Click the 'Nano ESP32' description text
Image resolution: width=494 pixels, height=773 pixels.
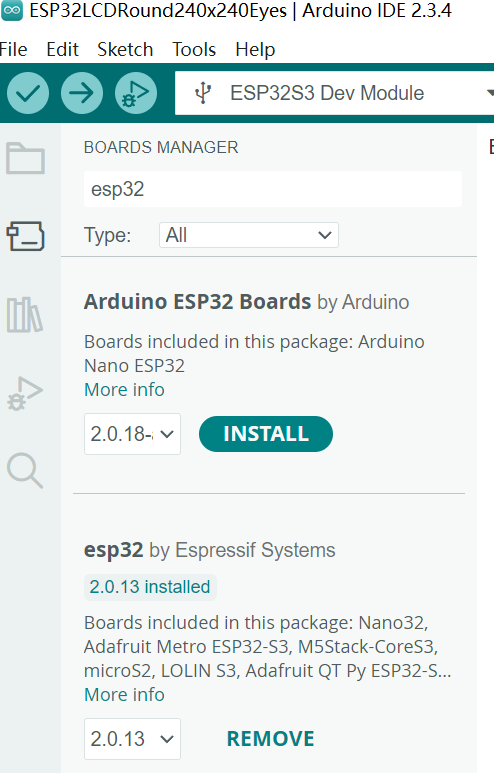pyautogui.click(x=134, y=366)
